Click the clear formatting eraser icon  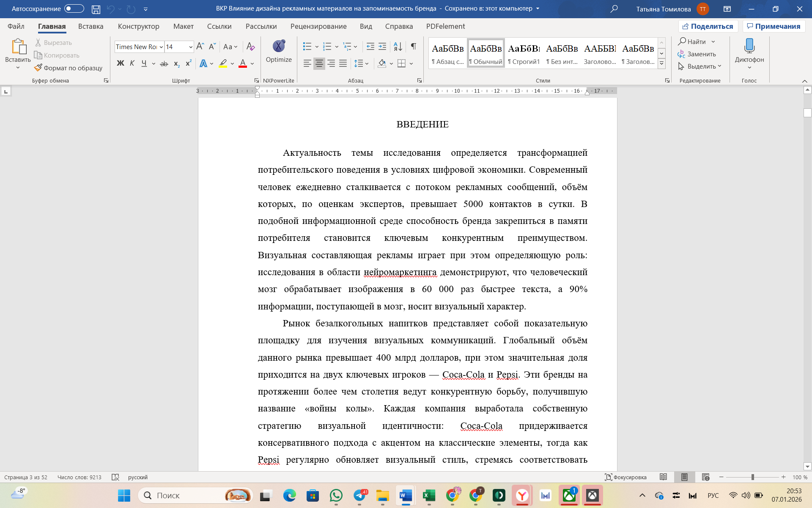(x=250, y=46)
